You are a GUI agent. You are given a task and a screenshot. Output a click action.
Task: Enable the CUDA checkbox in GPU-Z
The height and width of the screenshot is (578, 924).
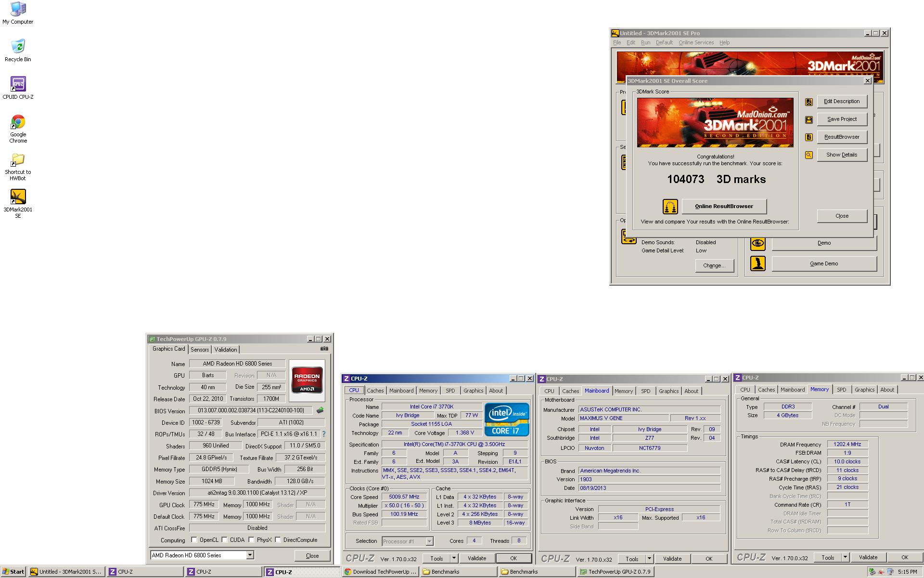(x=224, y=539)
